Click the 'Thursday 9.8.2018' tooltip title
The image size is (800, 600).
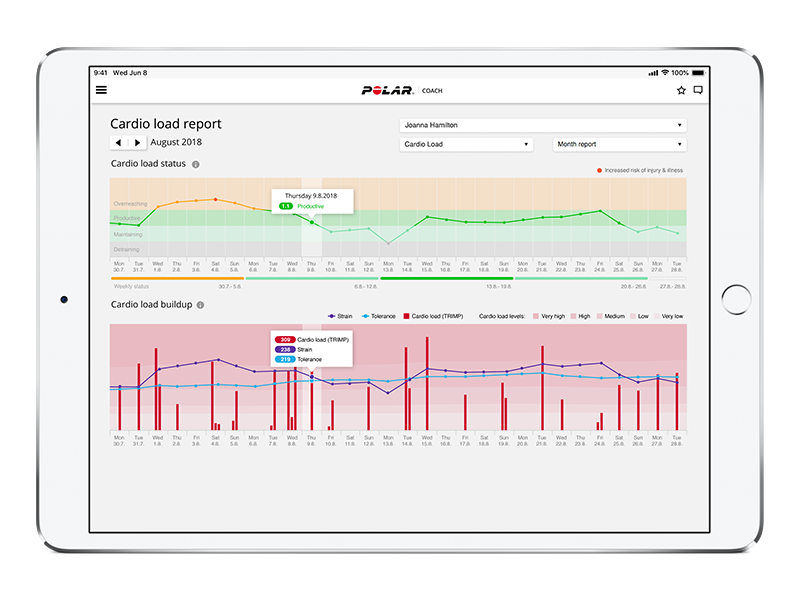coord(311,196)
